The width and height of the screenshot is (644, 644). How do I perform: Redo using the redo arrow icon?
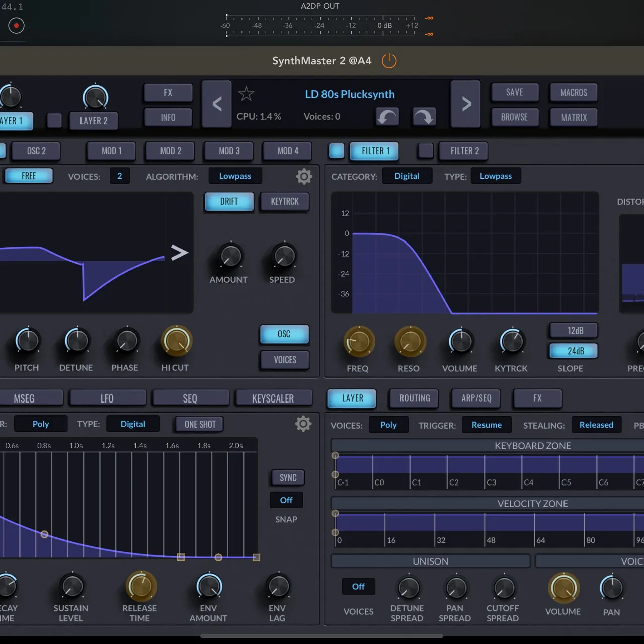point(424,117)
